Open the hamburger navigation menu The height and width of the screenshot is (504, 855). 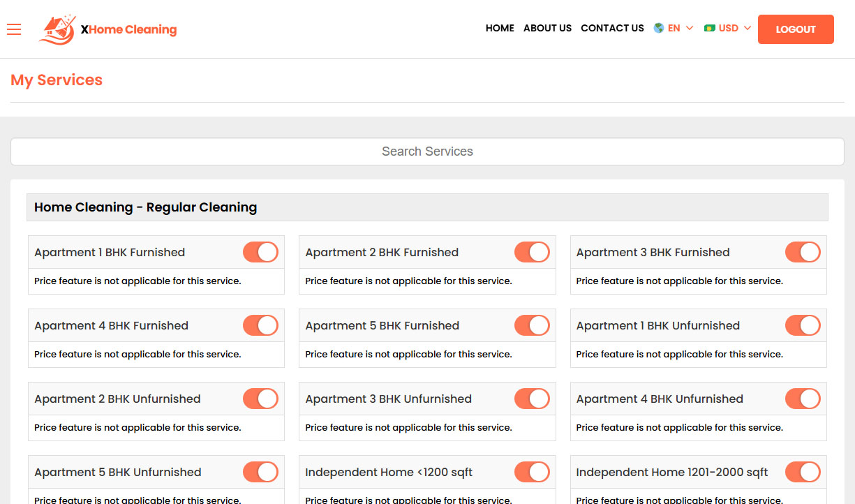14,29
